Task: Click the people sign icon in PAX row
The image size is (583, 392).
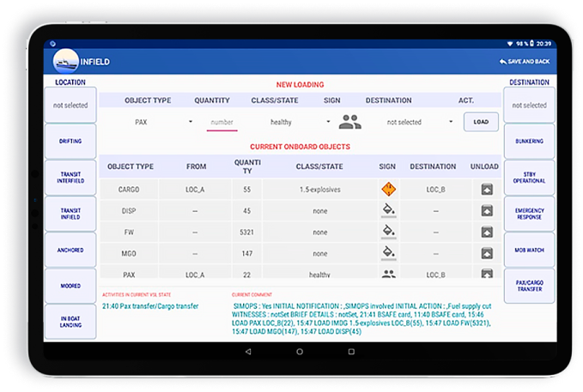Action: point(389,274)
